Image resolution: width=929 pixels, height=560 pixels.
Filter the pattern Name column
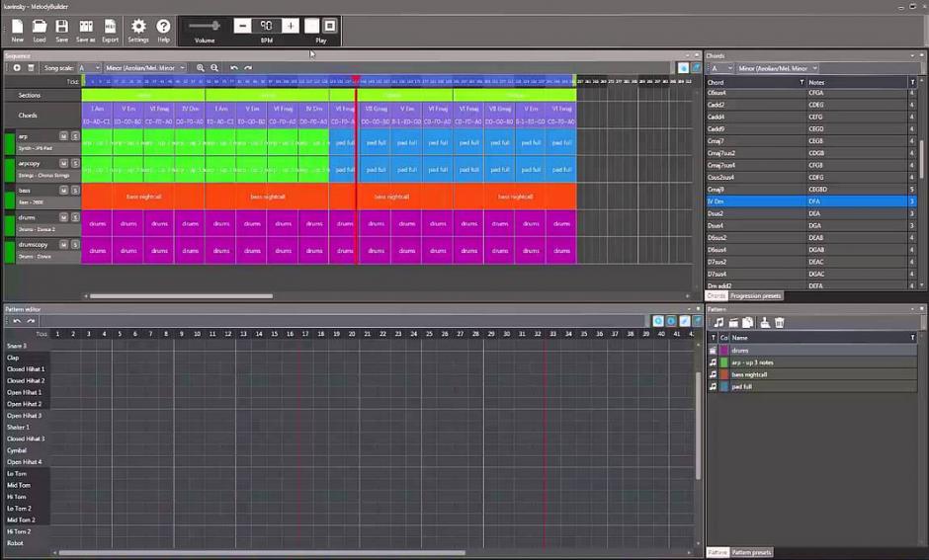click(912, 338)
